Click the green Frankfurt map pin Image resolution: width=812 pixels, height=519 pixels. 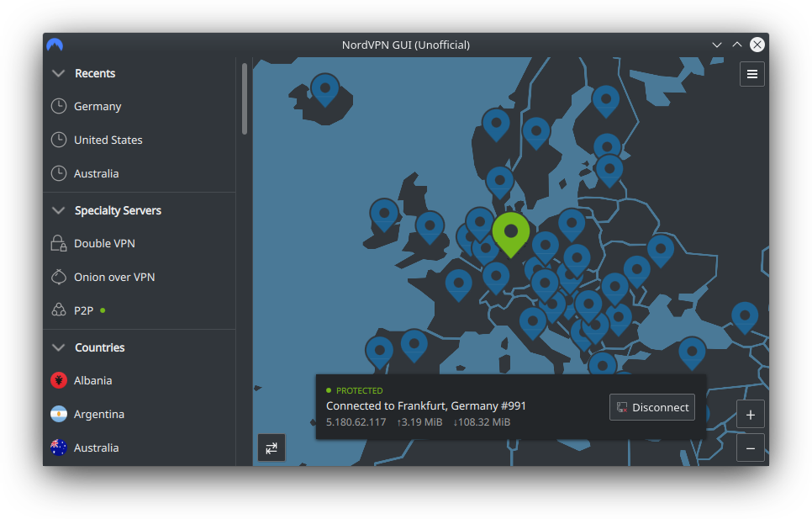(x=510, y=231)
